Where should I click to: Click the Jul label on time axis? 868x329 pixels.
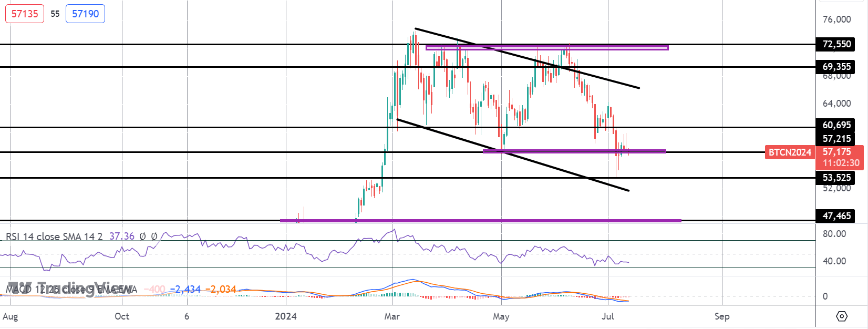coord(608,316)
